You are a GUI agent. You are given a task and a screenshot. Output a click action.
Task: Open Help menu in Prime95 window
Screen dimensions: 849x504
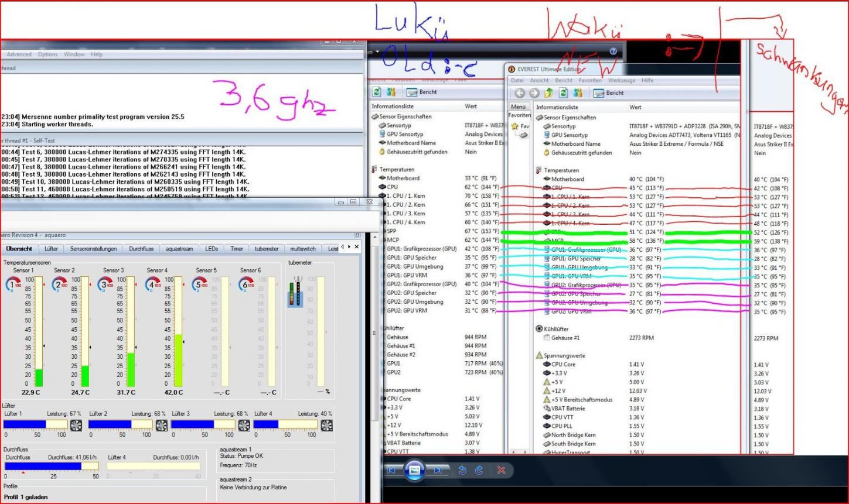point(97,54)
